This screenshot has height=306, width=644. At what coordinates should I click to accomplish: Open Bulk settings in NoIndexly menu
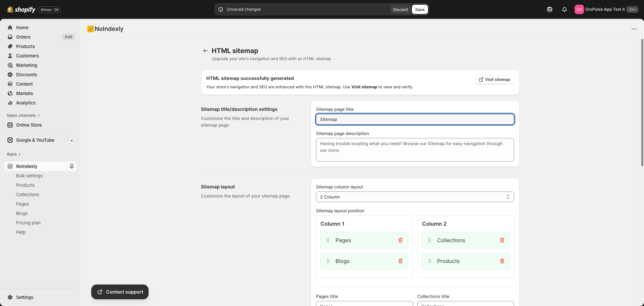tap(30, 176)
